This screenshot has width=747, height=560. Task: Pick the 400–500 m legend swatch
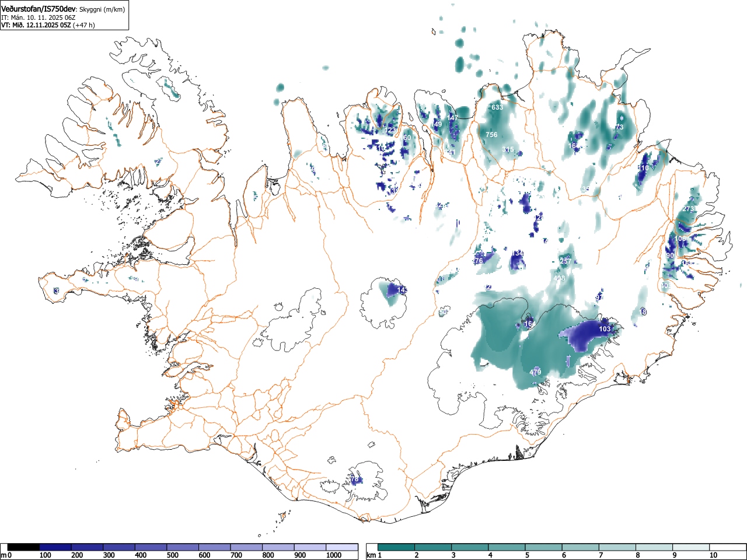tap(151, 547)
